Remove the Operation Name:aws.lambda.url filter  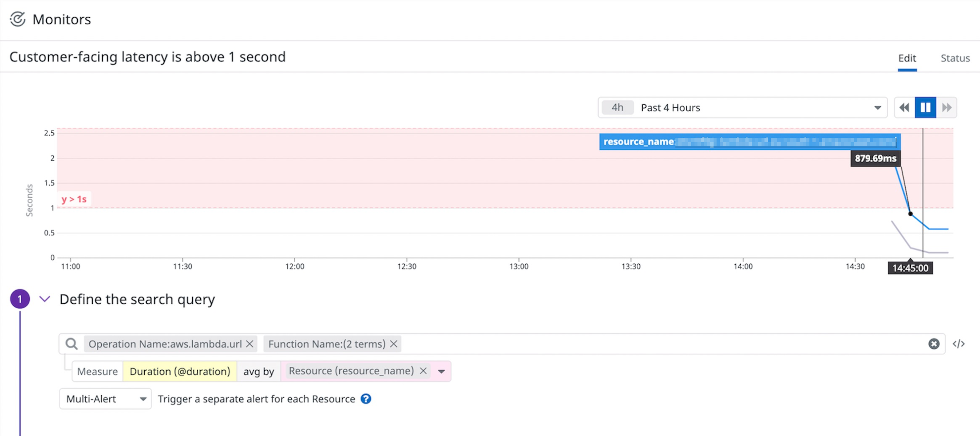250,344
